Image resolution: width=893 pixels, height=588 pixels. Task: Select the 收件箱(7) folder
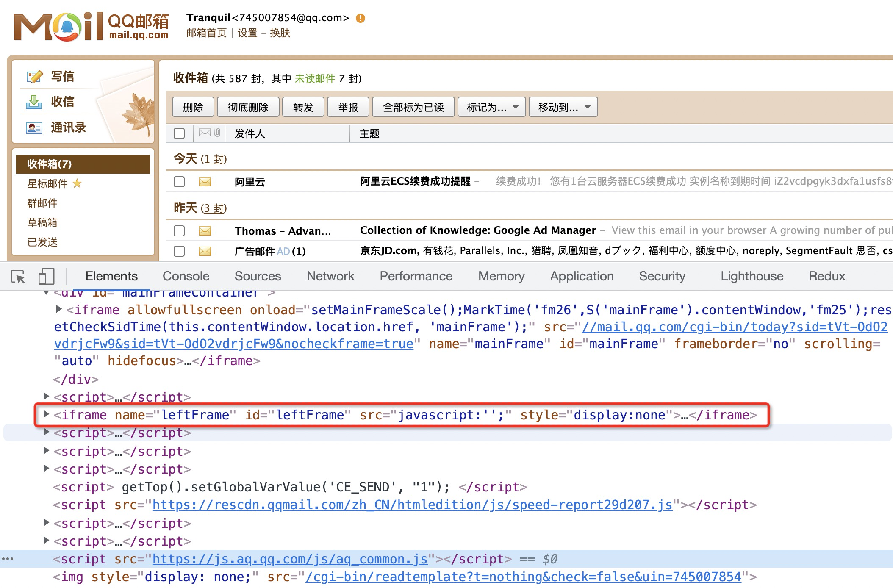coord(83,164)
